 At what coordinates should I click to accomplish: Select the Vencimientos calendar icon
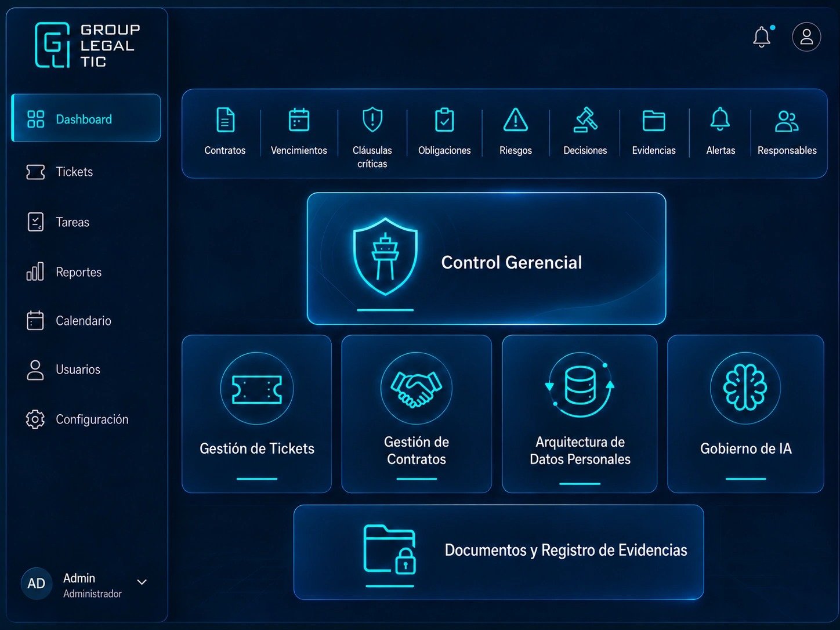click(299, 120)
